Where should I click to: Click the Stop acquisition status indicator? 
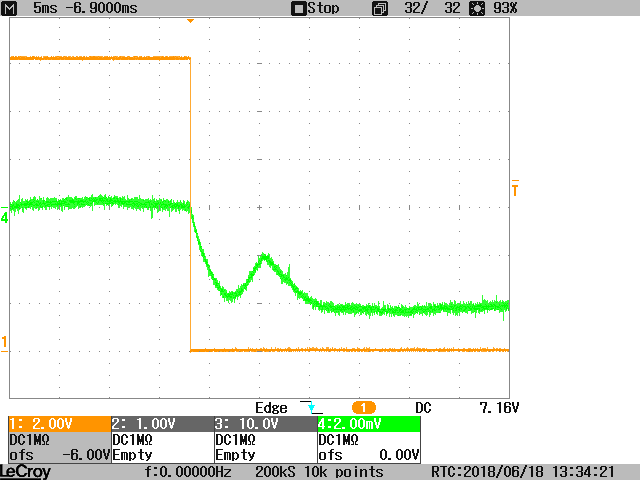coord(315,8)
